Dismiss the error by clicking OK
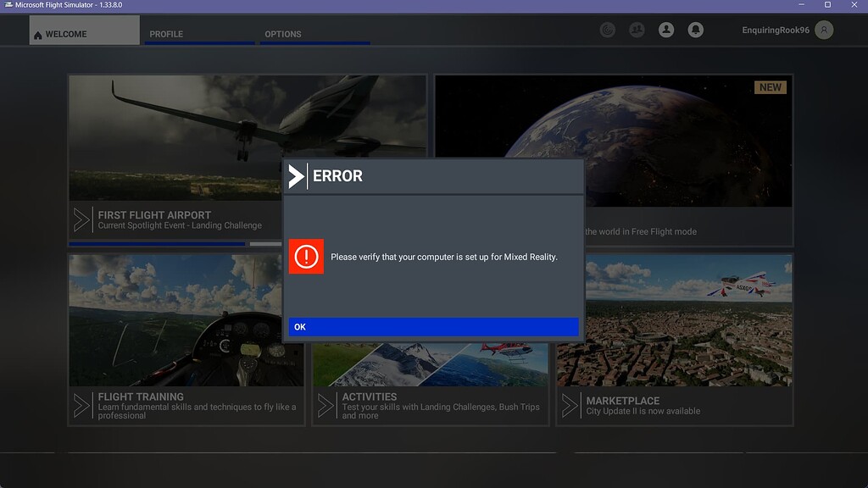Image resolution: width=868 pixels, height=488 pixels. (433, 326)
